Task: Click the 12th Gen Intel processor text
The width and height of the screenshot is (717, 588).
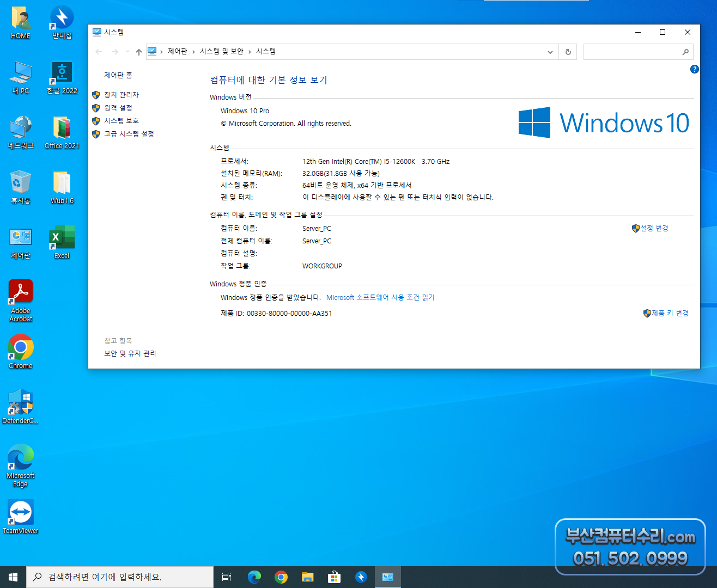Action: pos(376,161)
